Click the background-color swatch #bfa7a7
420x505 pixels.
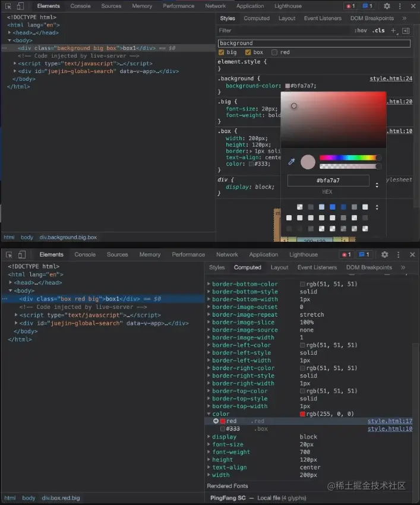pyautogui.click(x=288, y=86)
